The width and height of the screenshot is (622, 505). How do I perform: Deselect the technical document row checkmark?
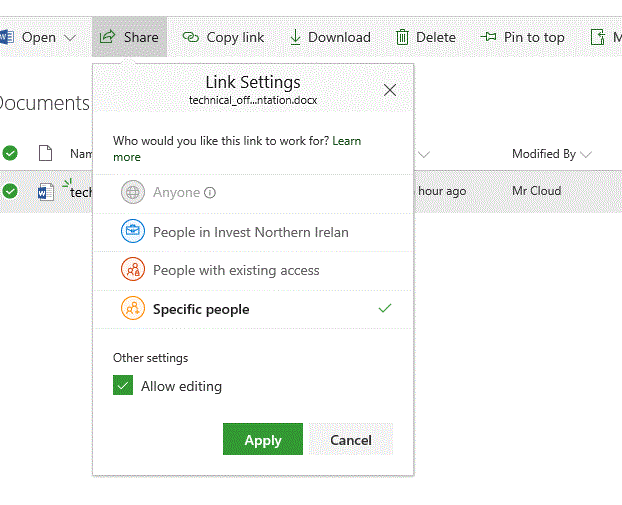click(10, 191)
